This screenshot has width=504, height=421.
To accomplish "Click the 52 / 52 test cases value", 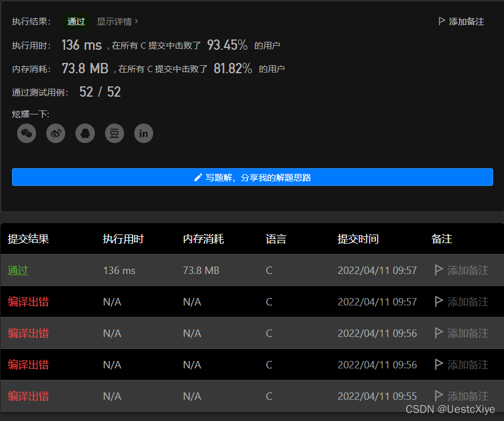I will coord(100,92).
